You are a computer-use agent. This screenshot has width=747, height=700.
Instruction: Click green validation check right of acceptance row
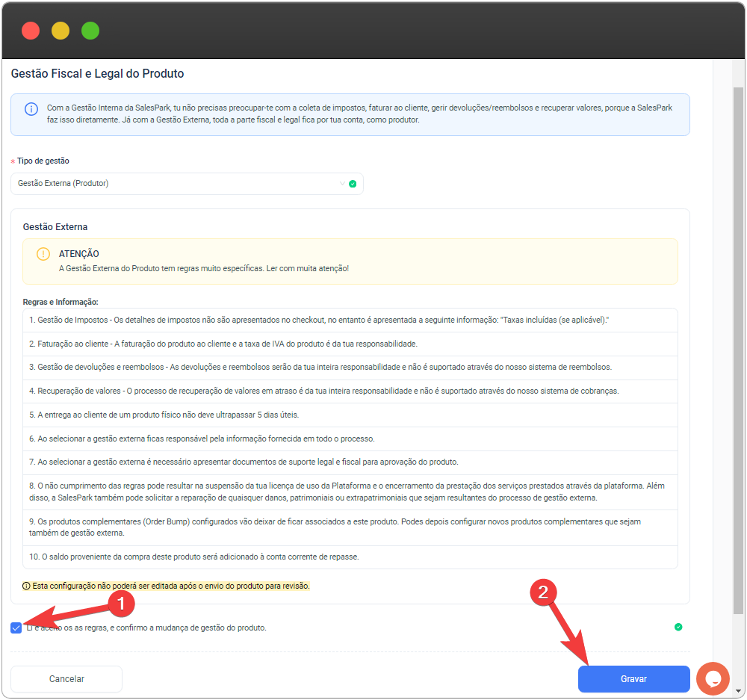pos(678,627)
